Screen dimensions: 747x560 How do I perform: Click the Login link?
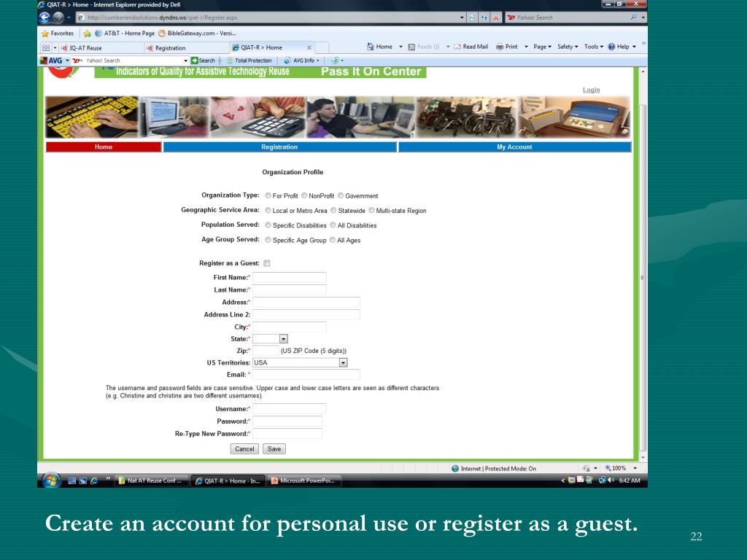591,90
